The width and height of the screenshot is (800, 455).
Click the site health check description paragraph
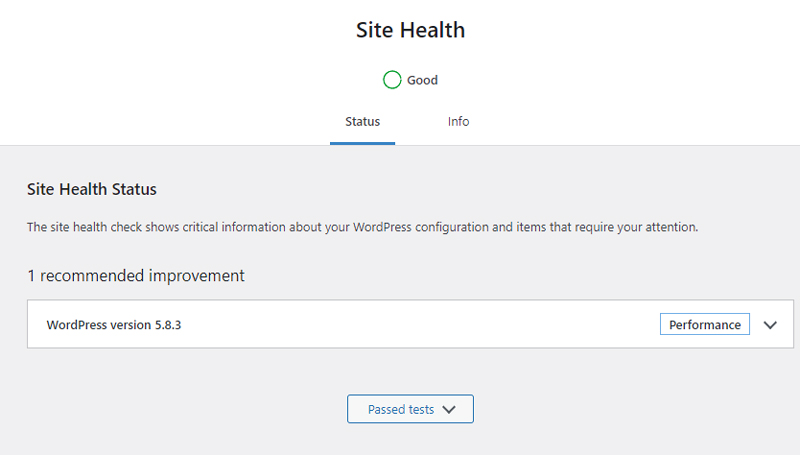coord(362,227)
